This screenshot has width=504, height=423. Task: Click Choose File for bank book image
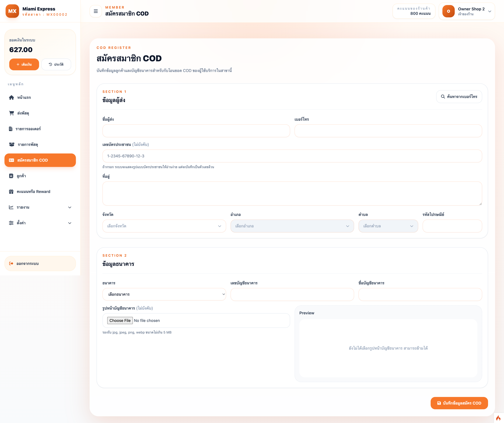(x=120, y=320)
